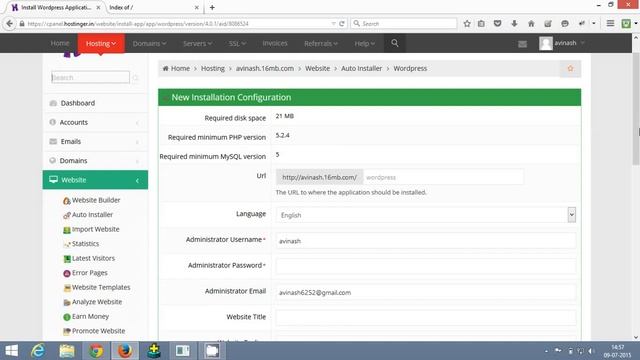Image resolution: width=640 pixels, height=360 pixels.
Task: Open the Help dropdown menu
Action: pos(364,43)
